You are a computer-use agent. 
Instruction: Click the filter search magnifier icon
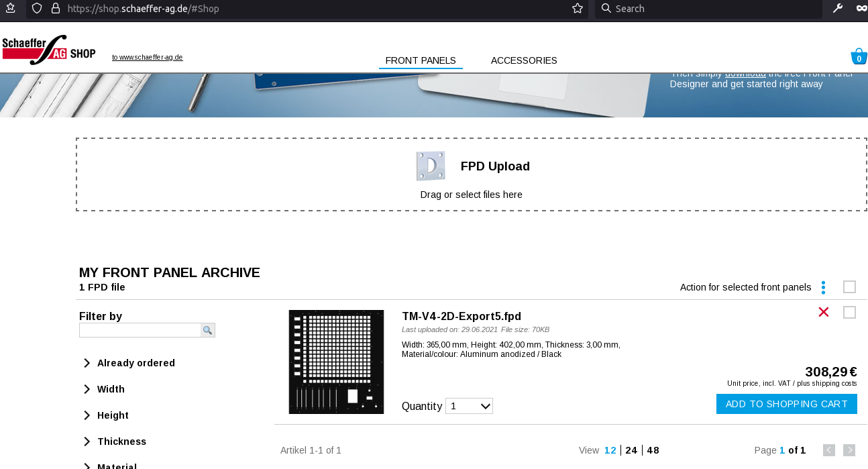click(x=208, y=330)
